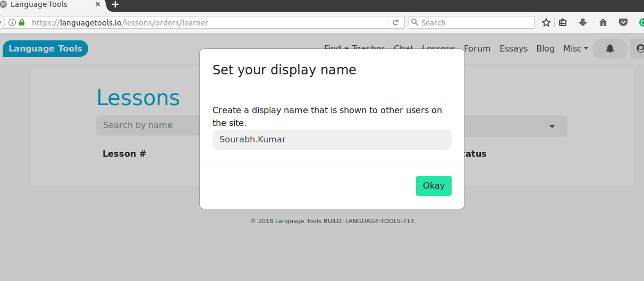Click the Pocket save icon
The image size is (644, 281).
[x=623, y=22]
